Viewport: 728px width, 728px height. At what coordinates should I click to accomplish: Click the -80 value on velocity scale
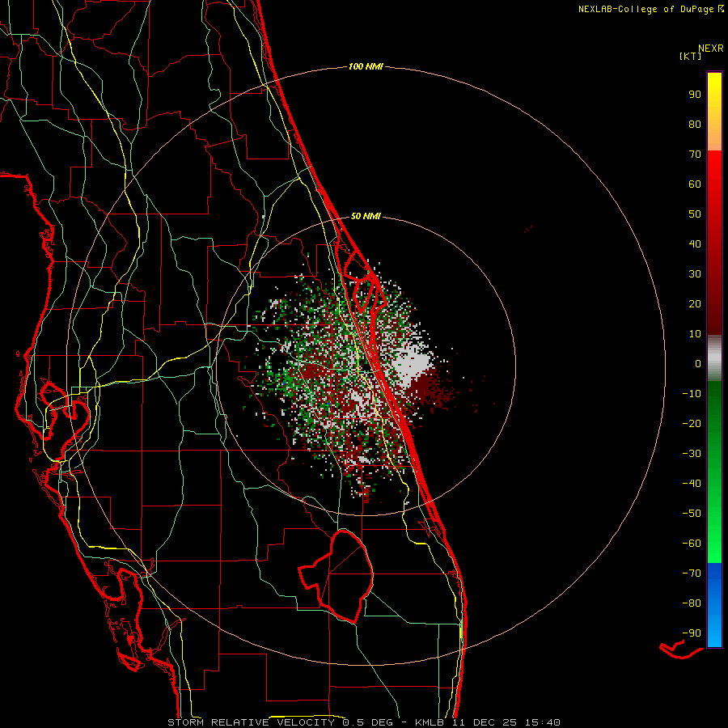[x=692, y=603]
